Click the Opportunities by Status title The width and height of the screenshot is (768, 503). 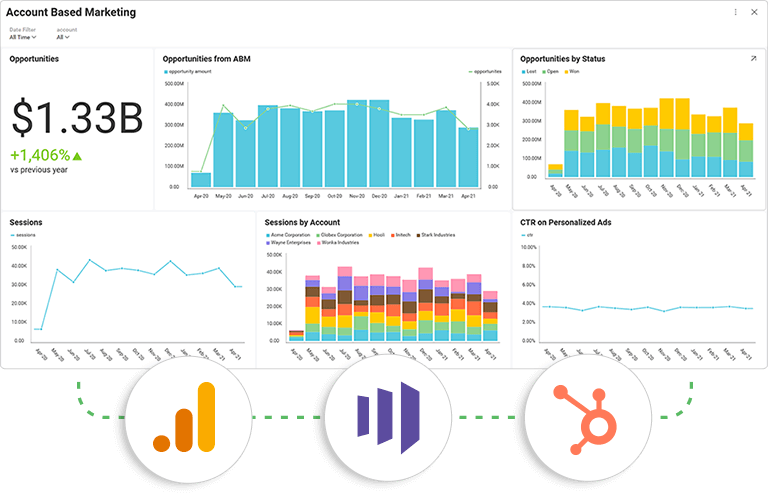coord(563,59)
